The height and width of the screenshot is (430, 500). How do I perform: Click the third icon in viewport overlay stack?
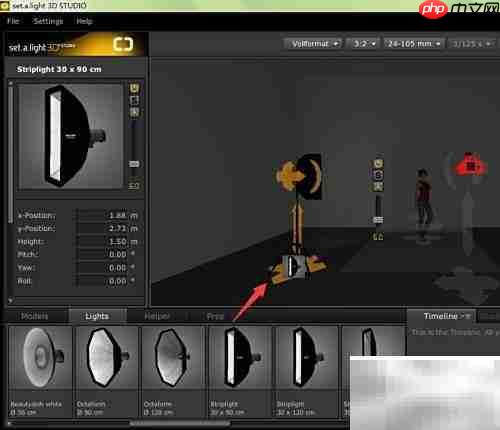click(378, 186)
